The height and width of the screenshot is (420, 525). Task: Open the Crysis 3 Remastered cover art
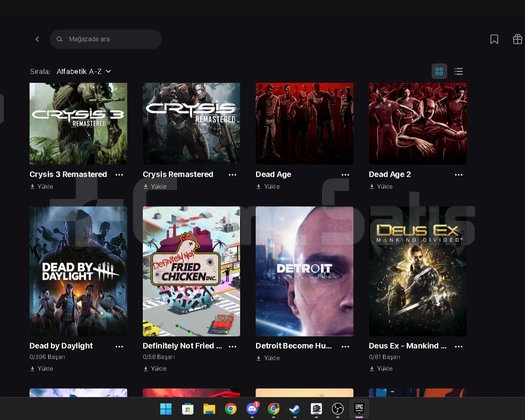[x=78, y=123]
